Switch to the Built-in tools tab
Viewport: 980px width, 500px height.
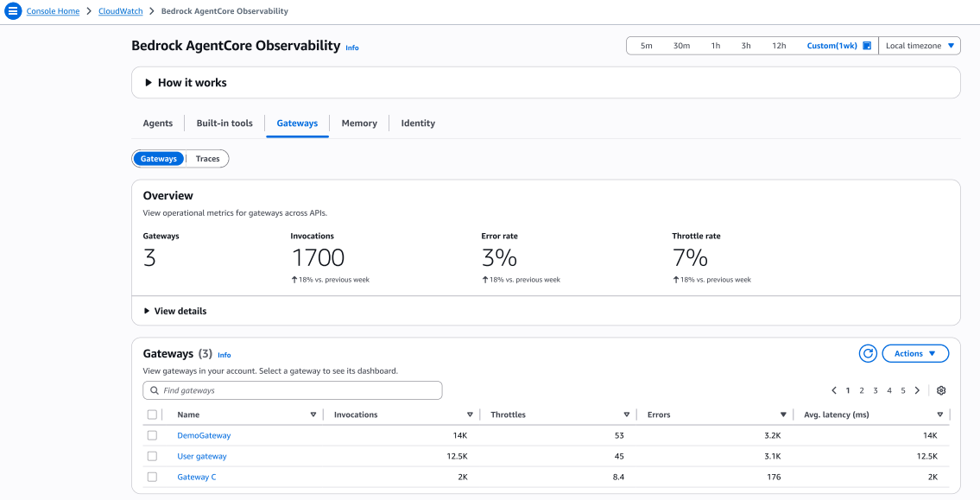pos(224,123)
